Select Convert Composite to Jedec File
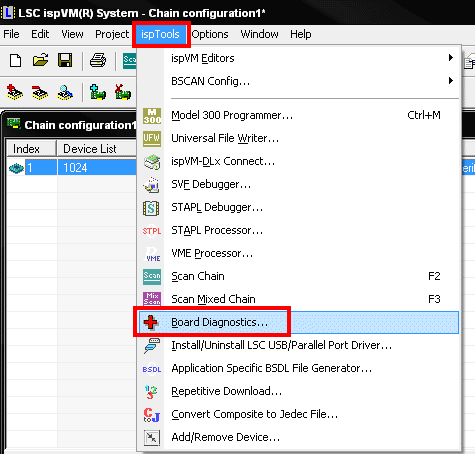The width and height of the screenshot is (475, 454). coord(299,414)
